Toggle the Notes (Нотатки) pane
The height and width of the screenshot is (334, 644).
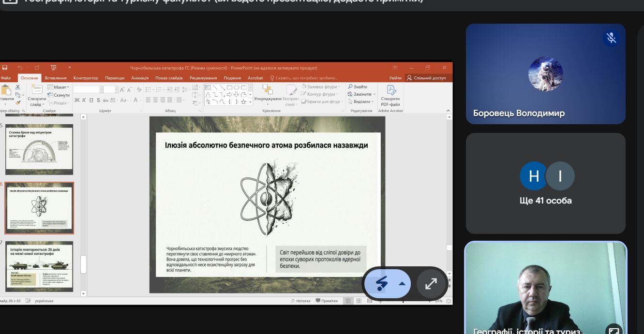pyautogui.click(x=301, y=301)
